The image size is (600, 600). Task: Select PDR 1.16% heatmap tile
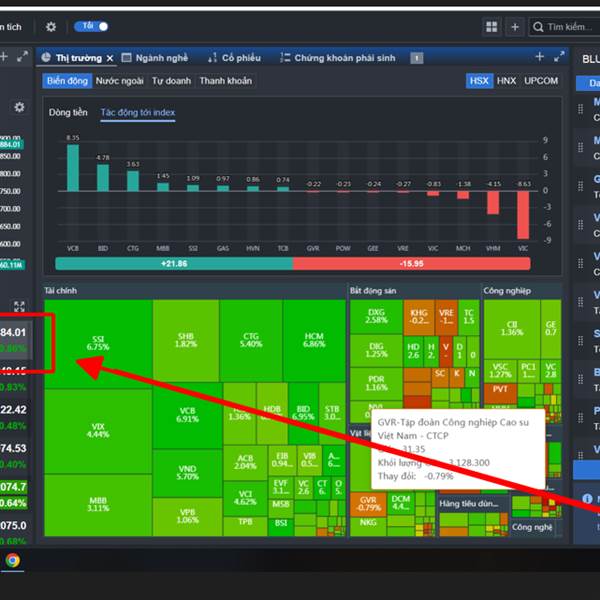pos(377,383)
